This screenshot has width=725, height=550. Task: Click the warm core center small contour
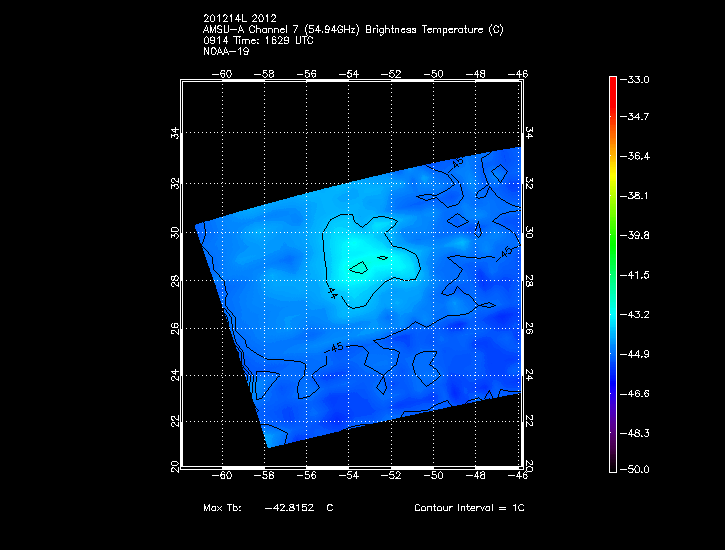pyautogui.click(x=381, y=259)
